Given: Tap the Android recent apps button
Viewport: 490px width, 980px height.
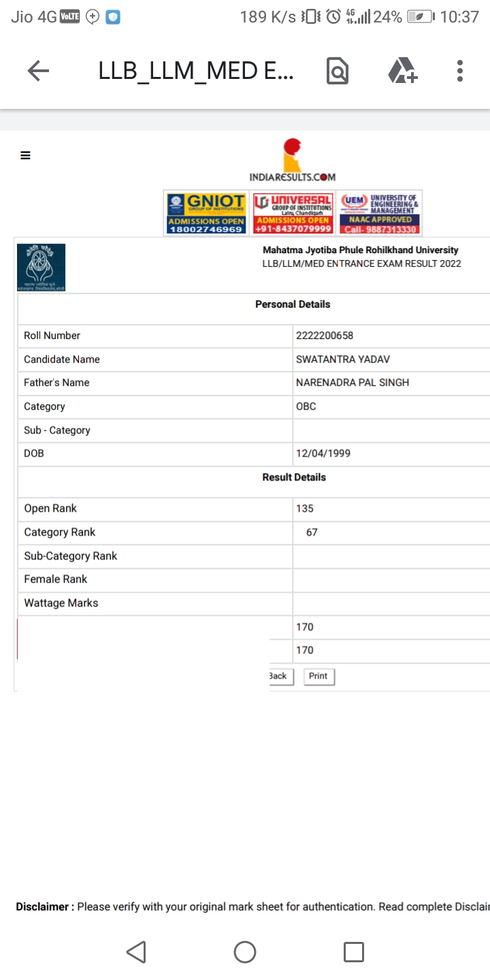Looking at the screenshot, I should 354,952.
